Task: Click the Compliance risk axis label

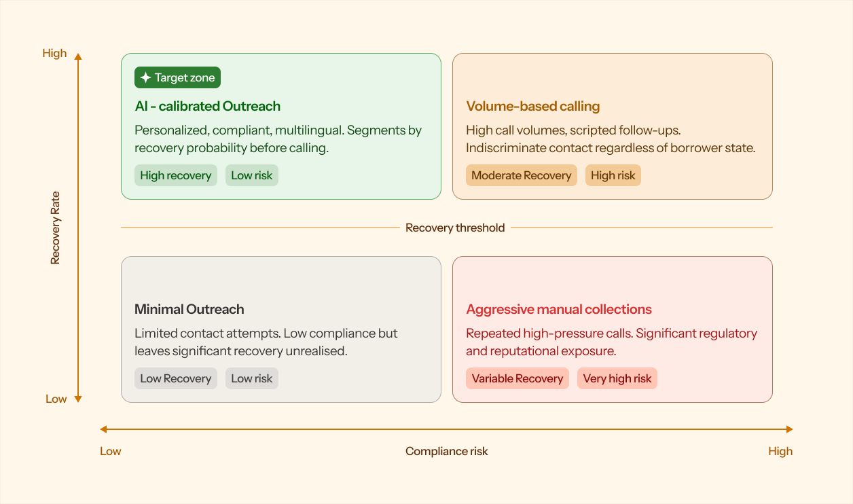Action: click(447, 451)
